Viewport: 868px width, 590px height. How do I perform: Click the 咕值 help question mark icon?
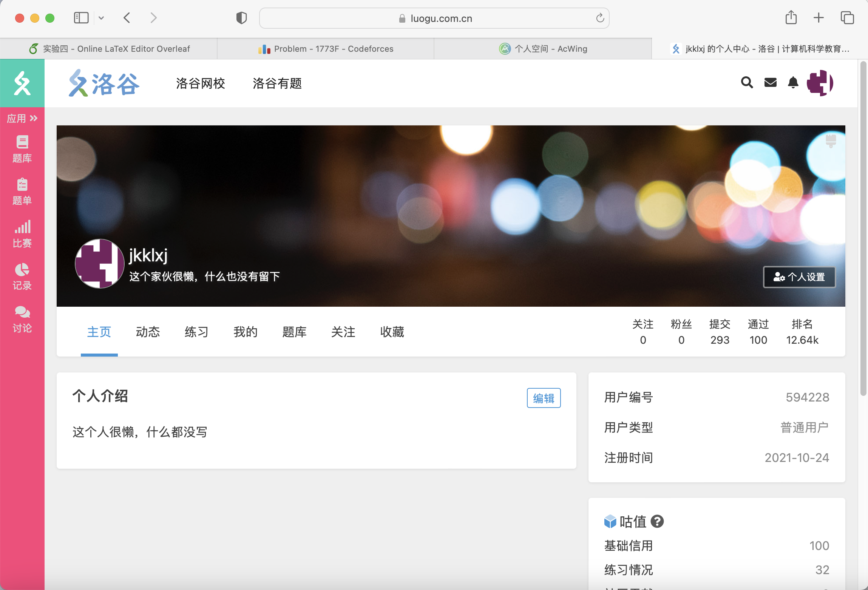(657, 522)
